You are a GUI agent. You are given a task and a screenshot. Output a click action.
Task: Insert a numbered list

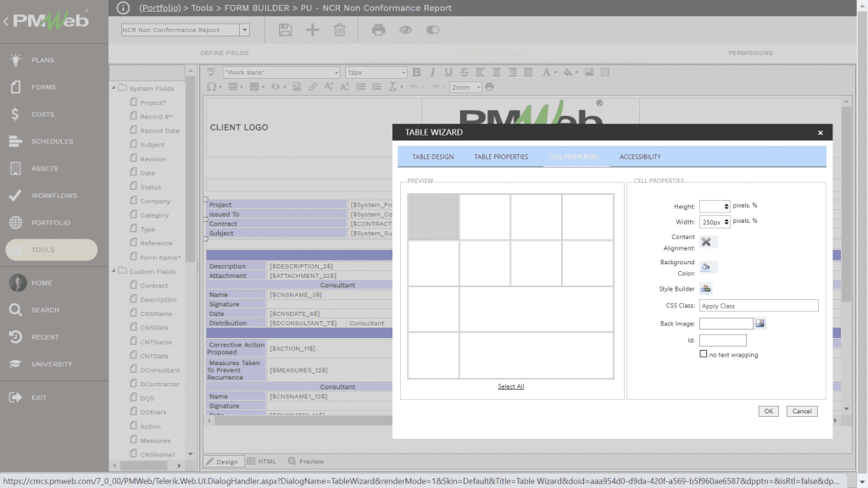click(x=361, y=87)
